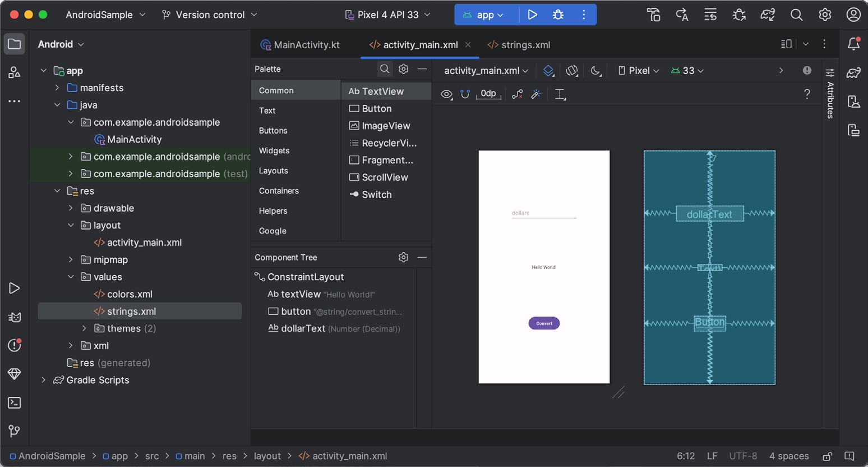
Task: Open design help question mark
Action: [x=807, y=94]
